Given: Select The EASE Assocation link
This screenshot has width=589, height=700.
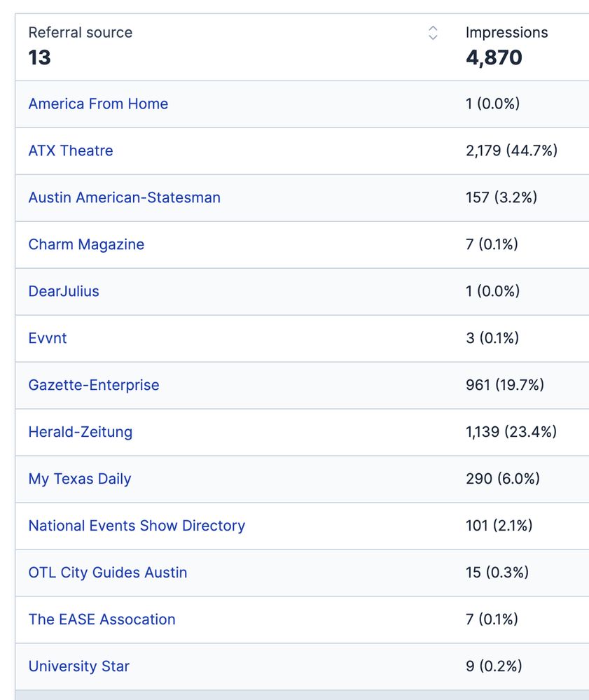Looking at the screenshot, I should [x=102, y=620].
